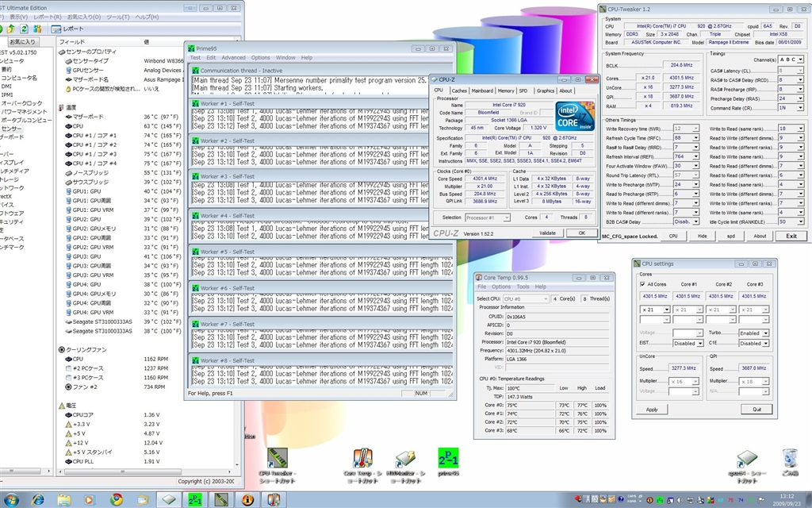812x508 pixels.
Task: Expand the EIST Disabled dropdown
Action: pyautogui.click(x=688, y=344)
